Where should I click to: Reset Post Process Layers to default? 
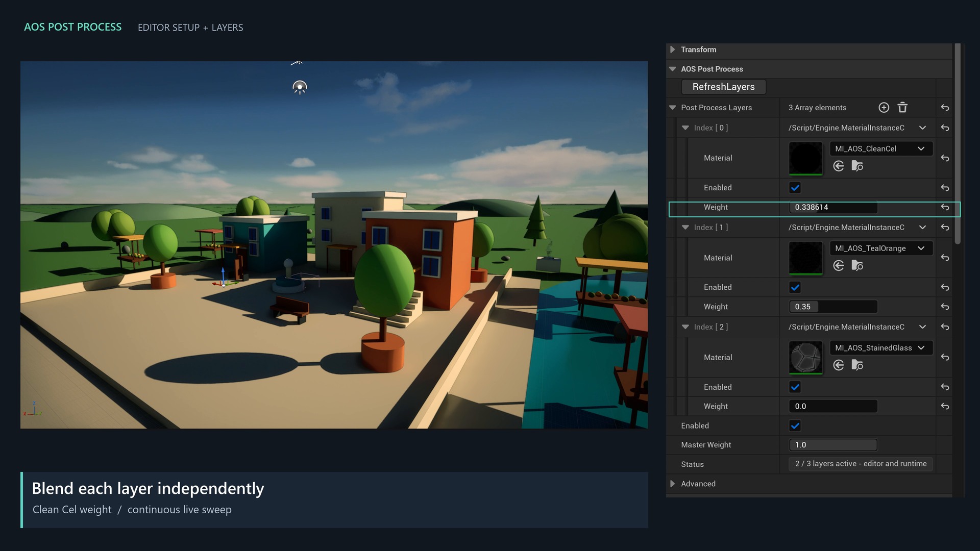pos(945,108)
